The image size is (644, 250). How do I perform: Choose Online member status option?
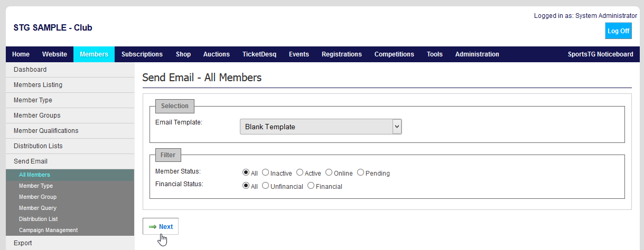click(x=329, y=172)
